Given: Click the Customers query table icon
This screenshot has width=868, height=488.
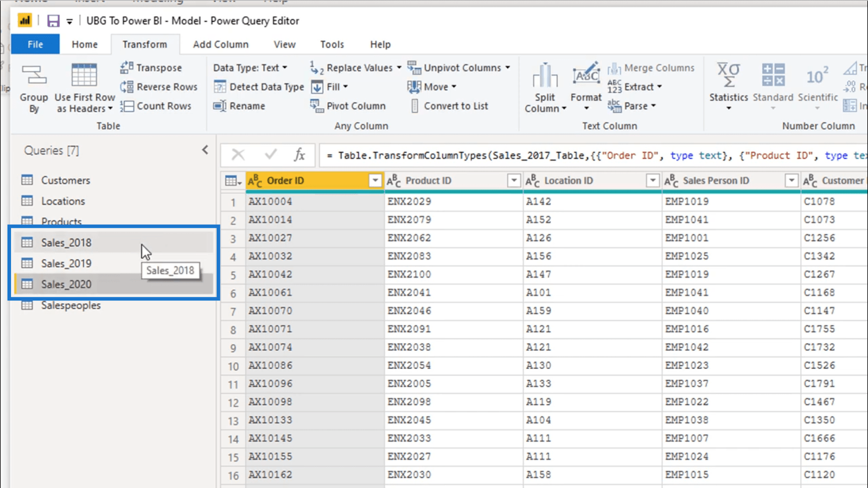Looking at the screenshot, I should click(x=27, y=180).
